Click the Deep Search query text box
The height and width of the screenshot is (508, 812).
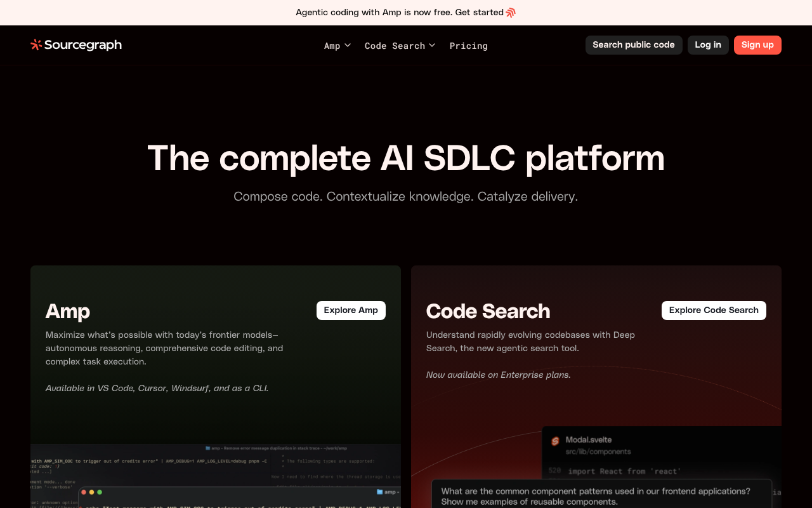pos(601,496)
